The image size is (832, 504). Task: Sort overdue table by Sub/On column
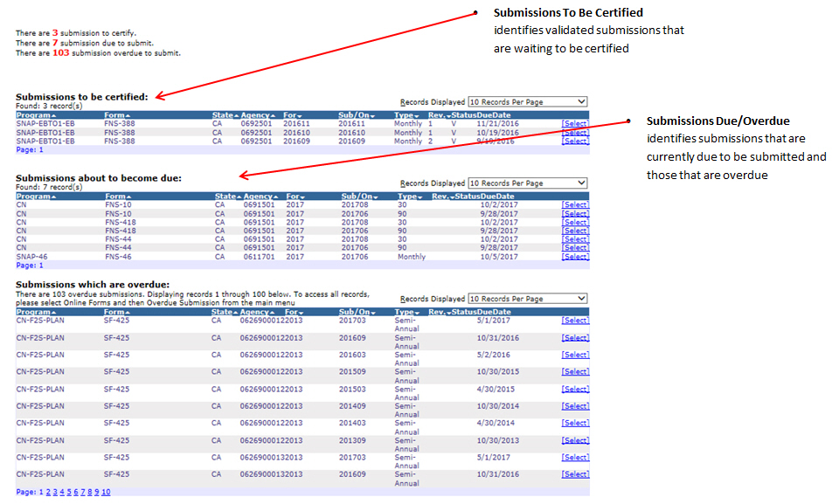[357, 312]
